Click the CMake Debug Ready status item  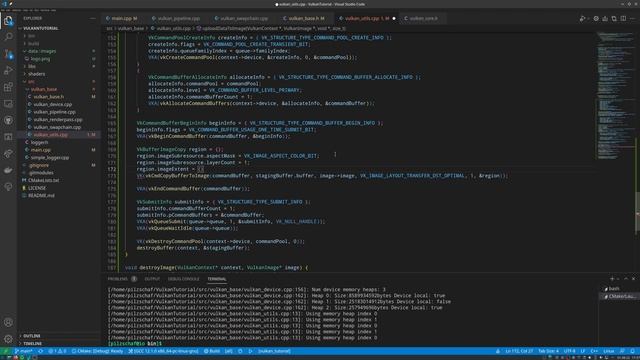(x=98, y=351)
